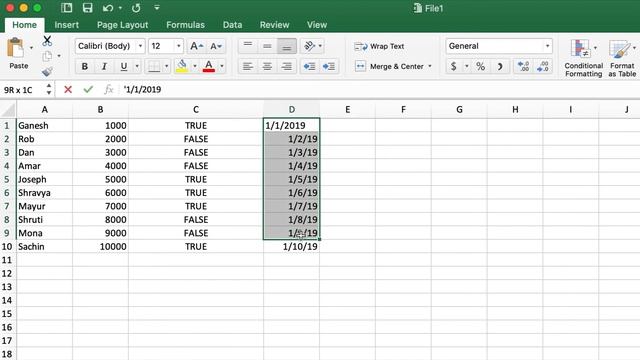640x360 pixels.
Task: Switch to the Review tab
Action: coord(274,25)
